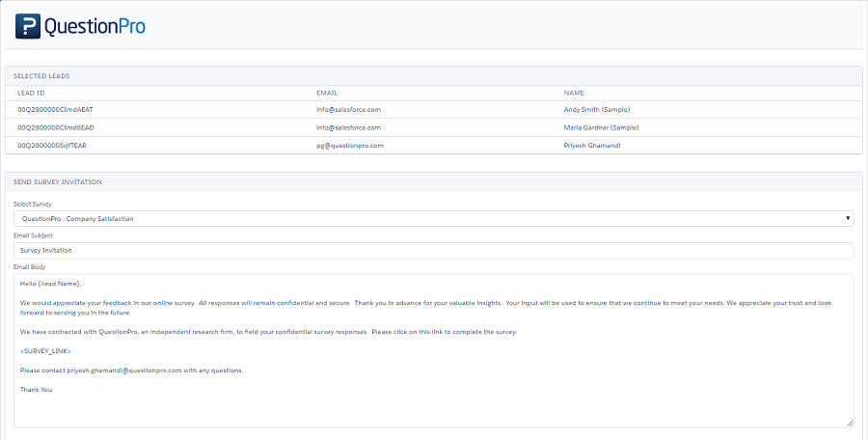Viewport: 868px width, 440px height.
Task: Click the Email Subject input field
Action: point(433,251)
